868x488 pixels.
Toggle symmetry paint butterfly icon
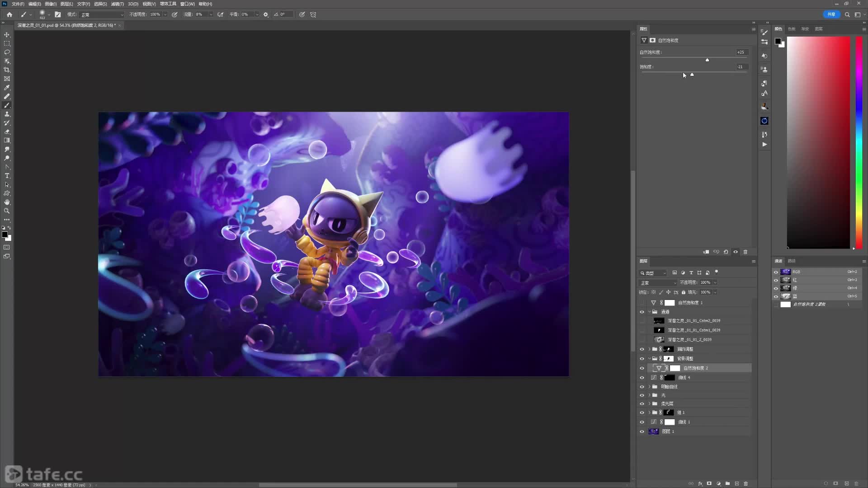tap(313, 14)
